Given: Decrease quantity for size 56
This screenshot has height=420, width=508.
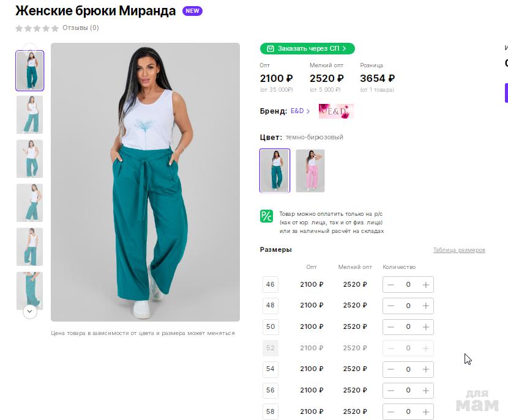Looking at the screenshot, I should (x=391, y=390).
